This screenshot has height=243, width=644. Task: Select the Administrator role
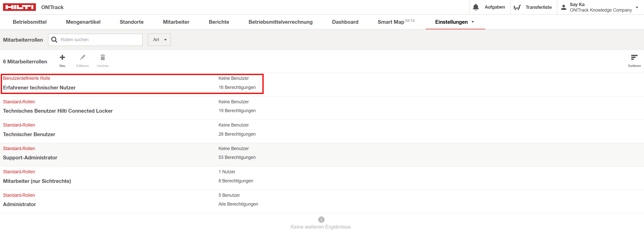click(x=19, y=204)
